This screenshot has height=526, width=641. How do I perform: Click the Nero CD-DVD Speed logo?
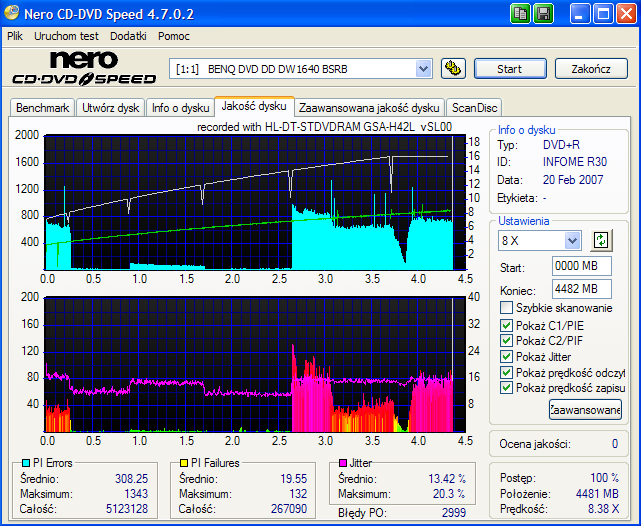click(83, 68)
